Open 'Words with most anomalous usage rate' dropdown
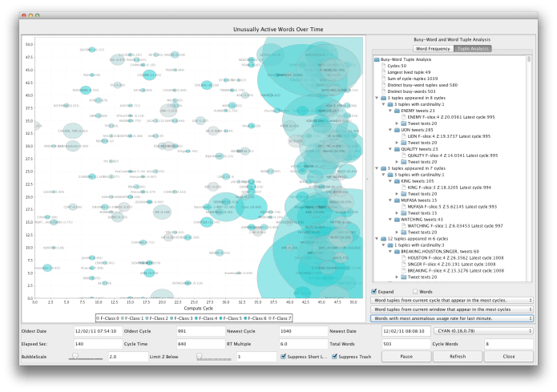Viewport: 557px width, 392px height. [x=454, y=318]
